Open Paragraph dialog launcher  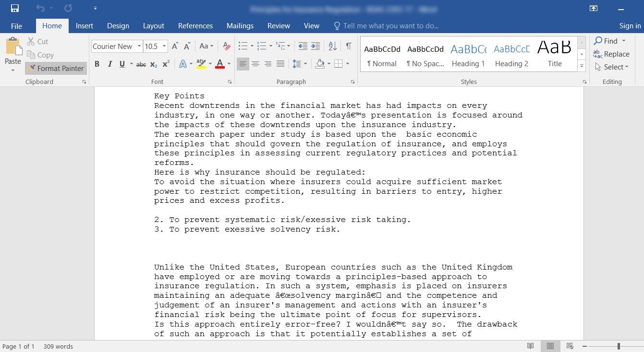pos(352,82)
